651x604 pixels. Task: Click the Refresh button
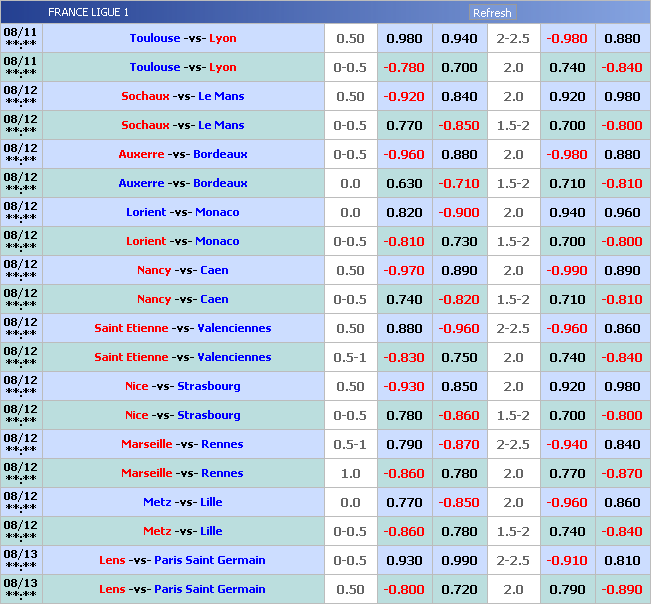[x=491, y=13]
